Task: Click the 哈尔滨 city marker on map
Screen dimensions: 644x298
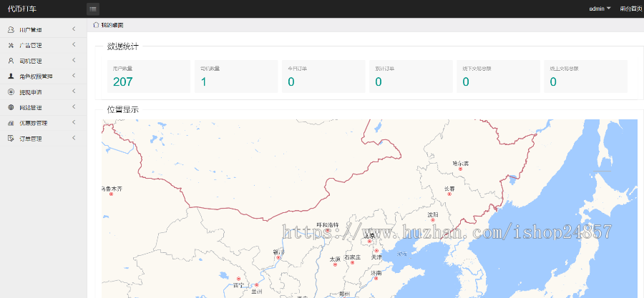Action: click(460, 169)
